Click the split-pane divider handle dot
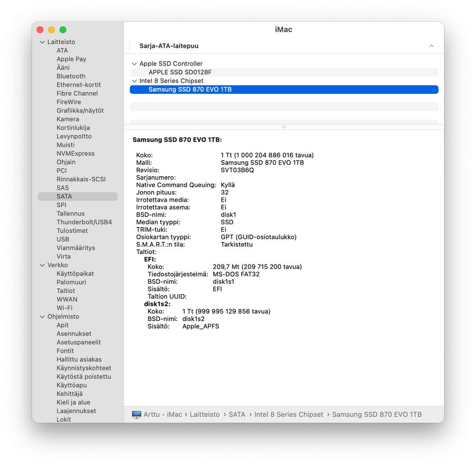This screenshot has width=476, height=465. tap(284, 127)
